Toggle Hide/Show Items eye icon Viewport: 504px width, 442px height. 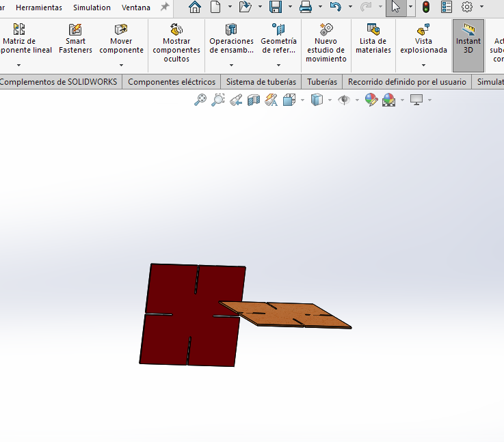[x=344, y=100]
